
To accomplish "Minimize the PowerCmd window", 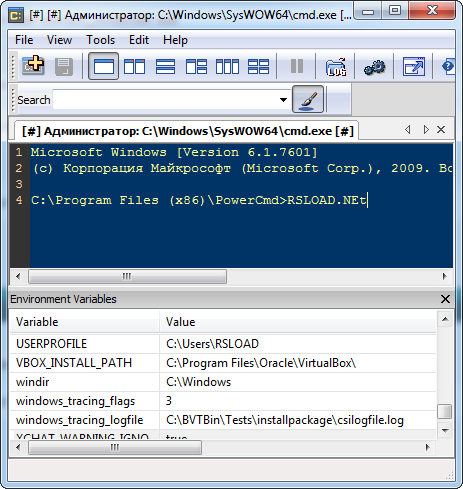I will click(x=368, y=11).
